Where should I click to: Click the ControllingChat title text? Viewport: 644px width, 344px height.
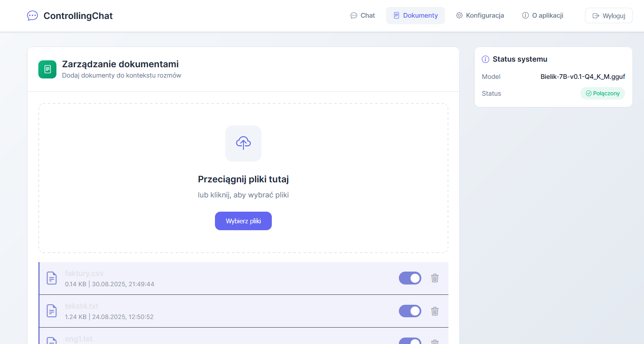pyautogui.click(x=78, y=16)
